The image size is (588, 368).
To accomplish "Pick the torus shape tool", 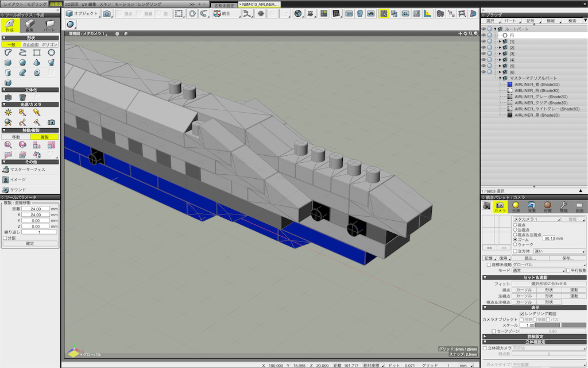I will click(37, 72).
